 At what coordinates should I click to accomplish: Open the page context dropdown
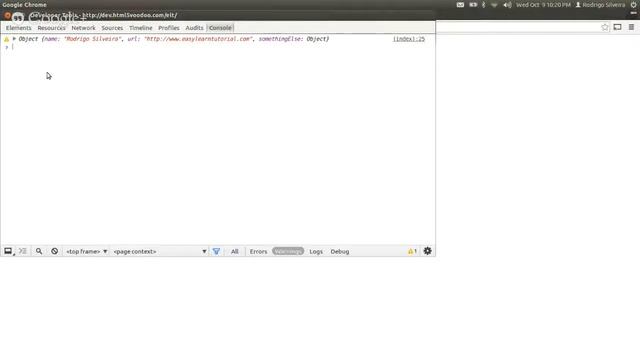[x=160, y=251]
